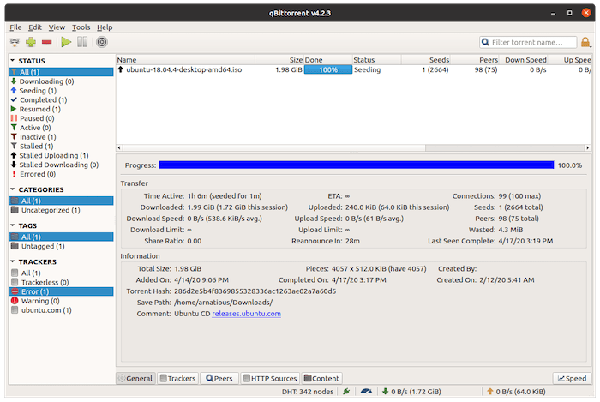This screenshot has height=402, width=600.
Task: Click the Speed graph button
Action: point(572,378)
